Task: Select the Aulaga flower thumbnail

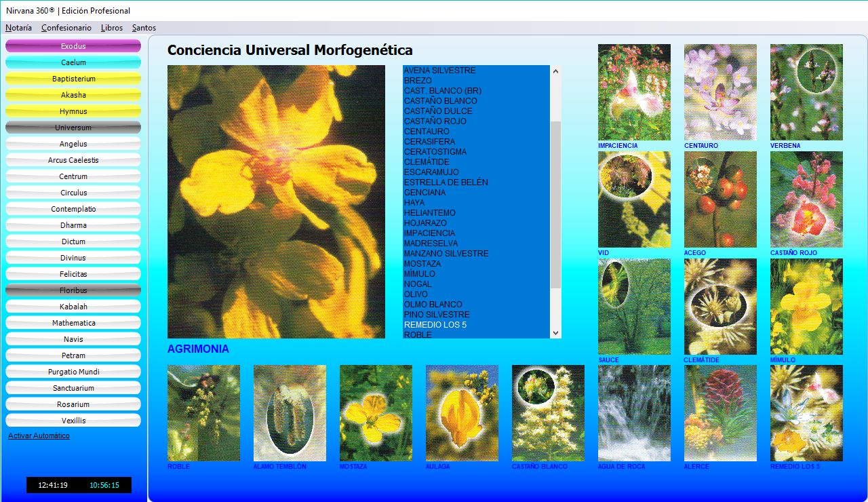Action: 462,413
